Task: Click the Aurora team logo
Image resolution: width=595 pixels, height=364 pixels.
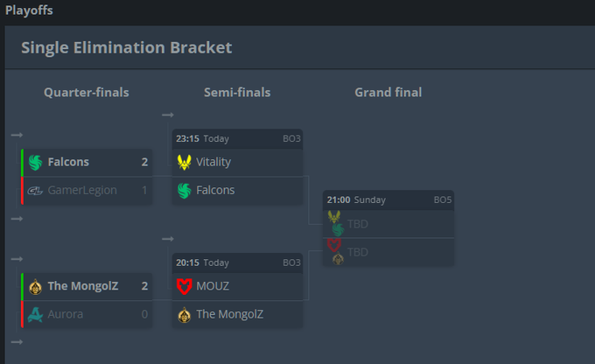Action: coord(35,315)
